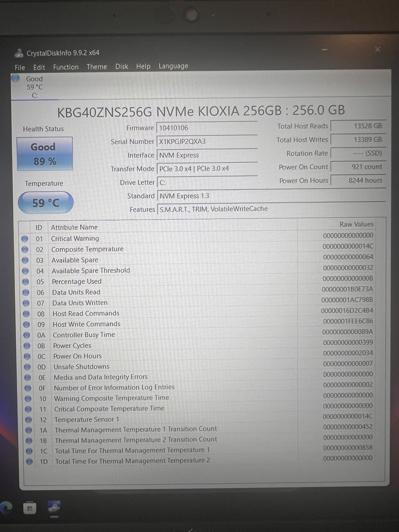This screenshot has height=532, width=399.
Task: Click the CrystalDiskInfo taskbar icon
Action: [54, 507]
